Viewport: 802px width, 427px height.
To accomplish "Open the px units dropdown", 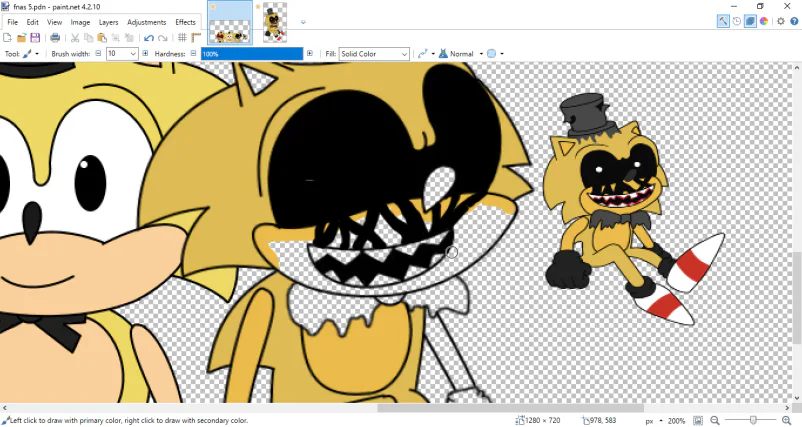I will [x=654, y=421].
